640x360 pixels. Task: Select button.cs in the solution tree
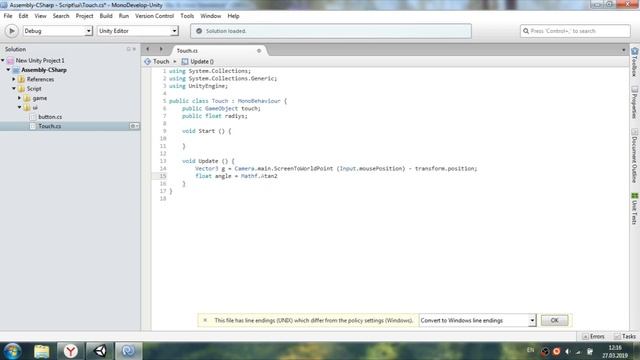tap(50, 117)
